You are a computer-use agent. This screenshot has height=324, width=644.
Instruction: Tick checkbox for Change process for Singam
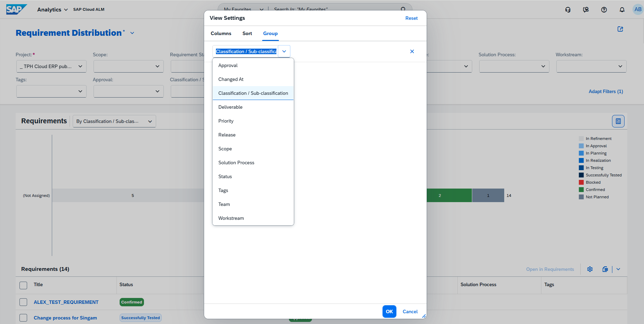(x=23, y=318)
